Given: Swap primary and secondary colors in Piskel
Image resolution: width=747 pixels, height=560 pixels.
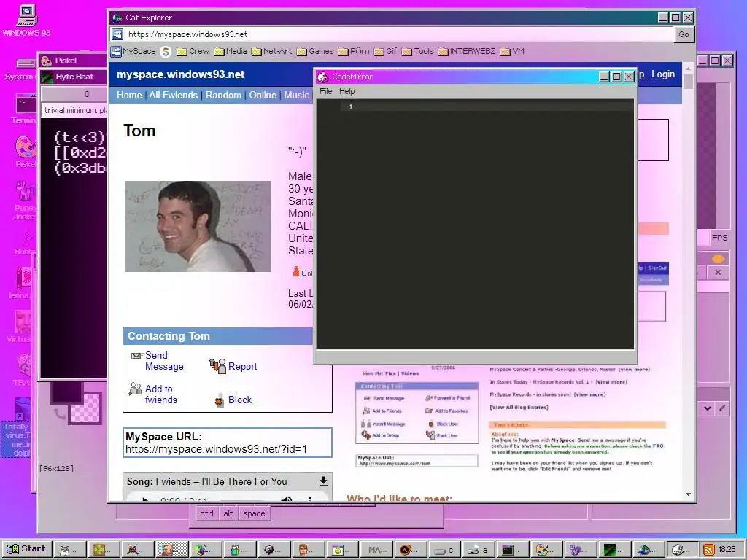Looking at the screenshot, I should point(59,414).
